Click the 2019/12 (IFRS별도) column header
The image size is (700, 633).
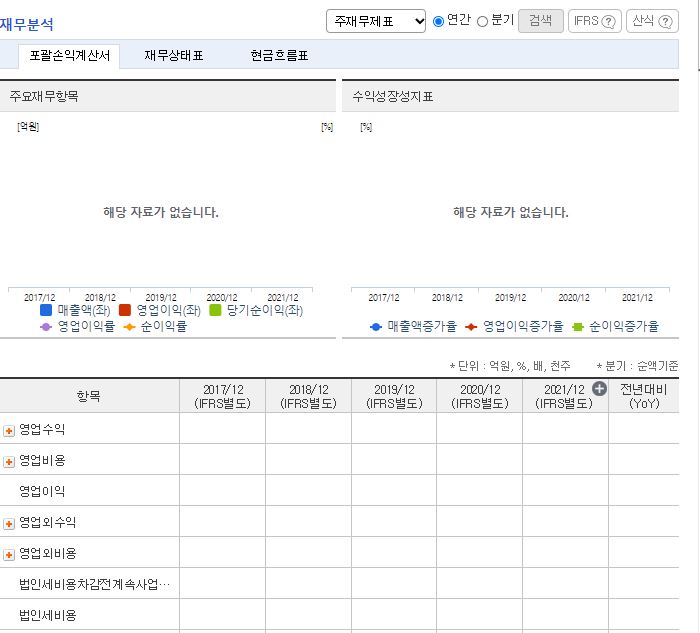[394, 396]
